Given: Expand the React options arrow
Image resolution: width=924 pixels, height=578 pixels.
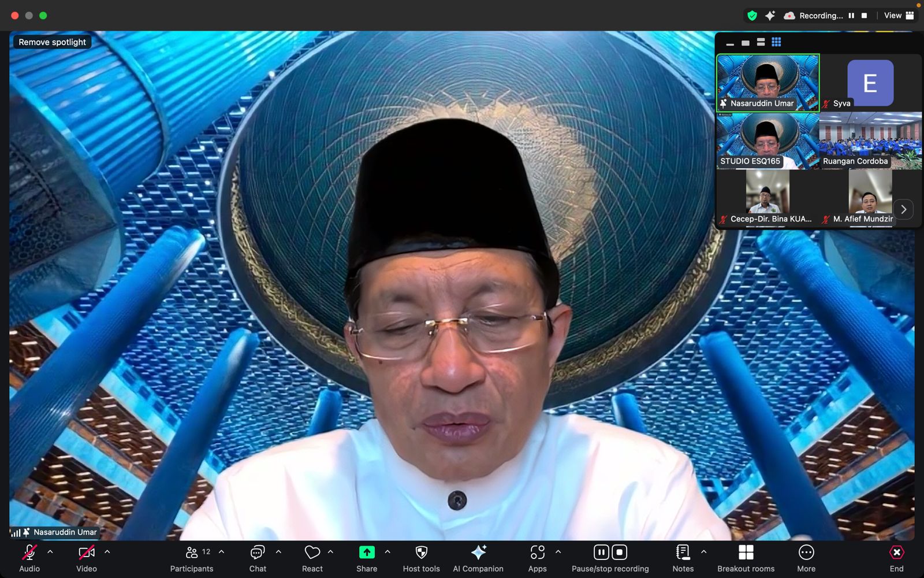Looking at the screenshot, I should click(330, 552).
